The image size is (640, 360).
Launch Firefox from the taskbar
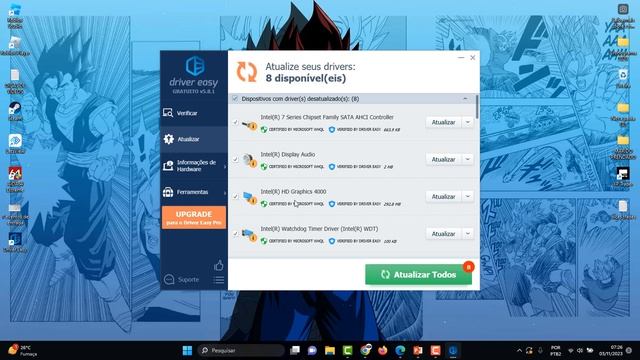click(383, 350)
